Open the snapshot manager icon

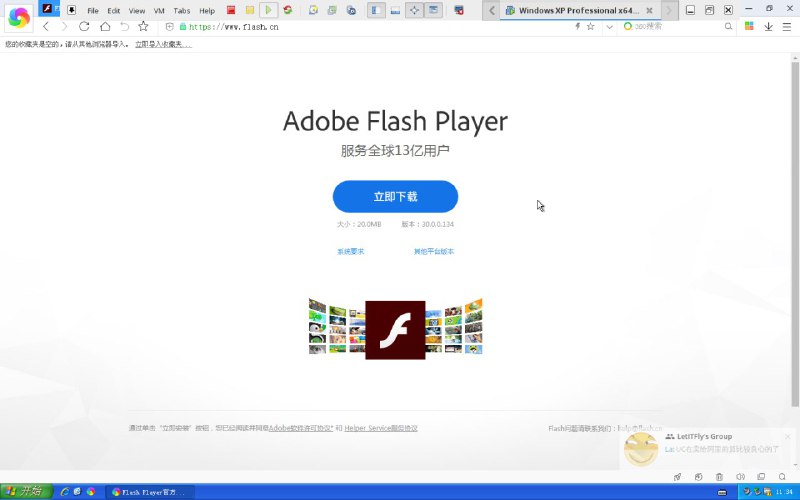click(351, 10)
